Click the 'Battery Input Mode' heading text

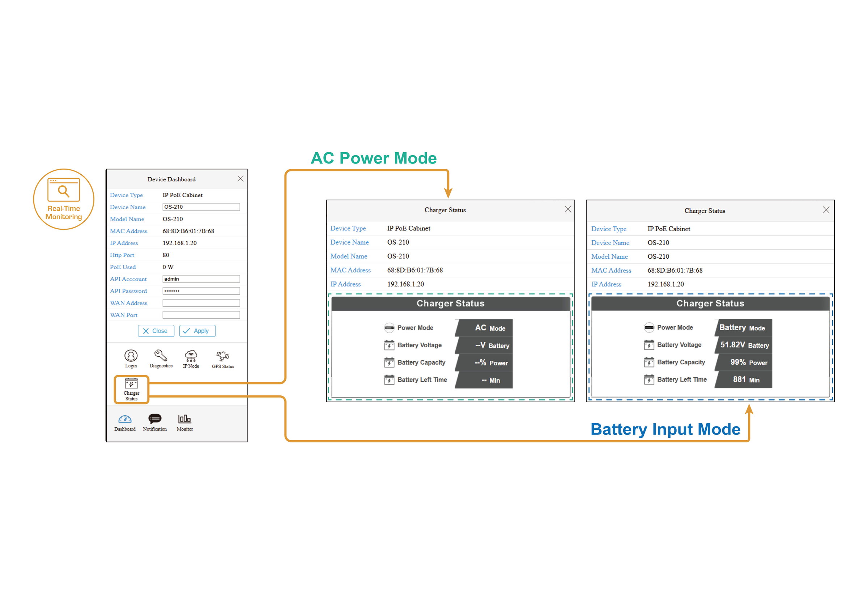point(665,429)
